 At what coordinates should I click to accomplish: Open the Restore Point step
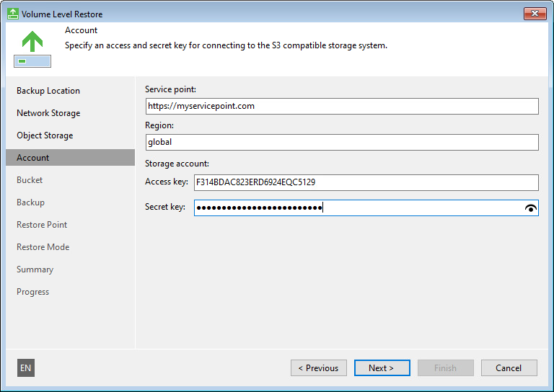point(42,225)
